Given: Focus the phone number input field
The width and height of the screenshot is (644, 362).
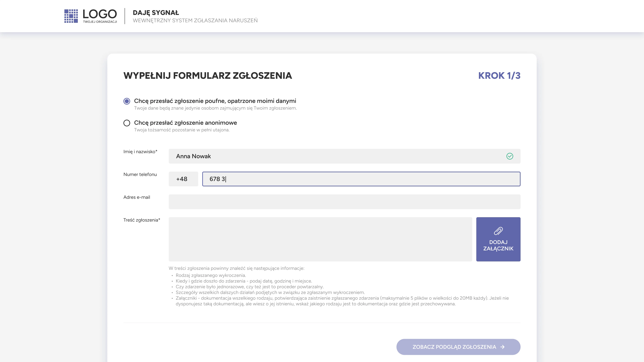Looking at the screenshot, I should [x=361, y=179].
